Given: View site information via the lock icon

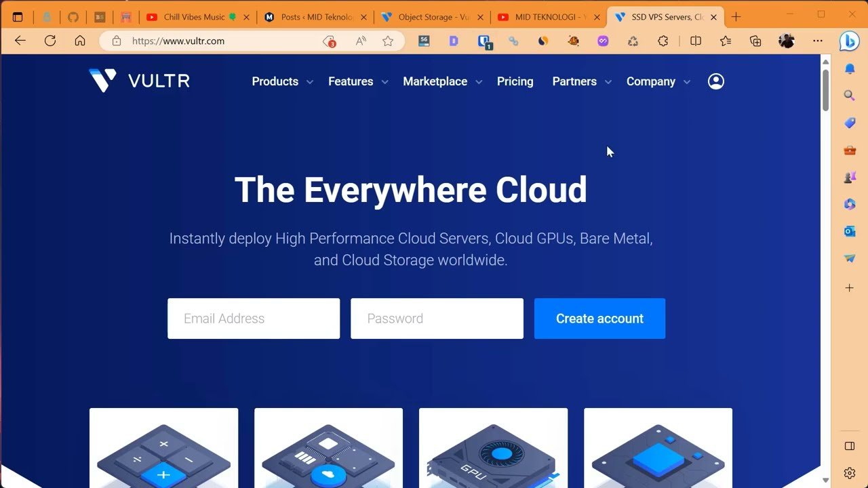Looking at the screenshot, I should pos(117,41).
